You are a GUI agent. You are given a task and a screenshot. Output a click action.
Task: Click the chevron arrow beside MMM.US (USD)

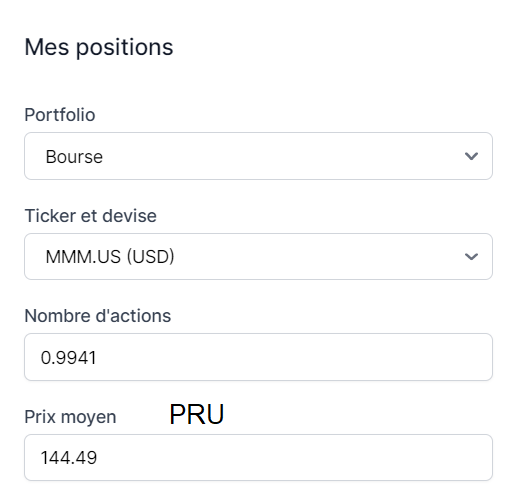click(471, 257)
